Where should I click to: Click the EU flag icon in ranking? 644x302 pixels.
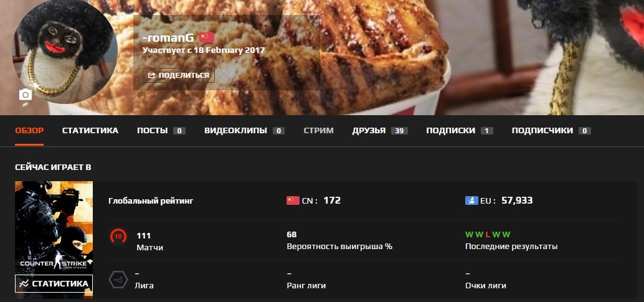tap(471, 201)
